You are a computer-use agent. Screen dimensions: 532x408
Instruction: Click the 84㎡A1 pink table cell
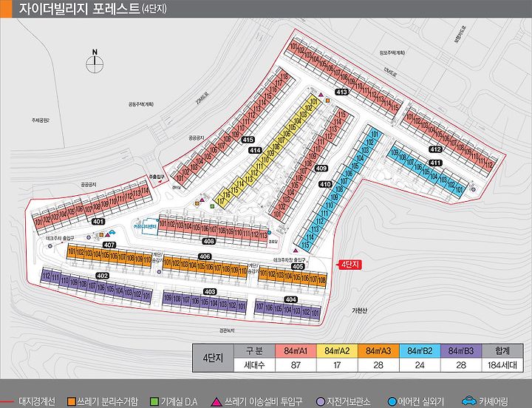pyautogui.click(x=296, y=351)
